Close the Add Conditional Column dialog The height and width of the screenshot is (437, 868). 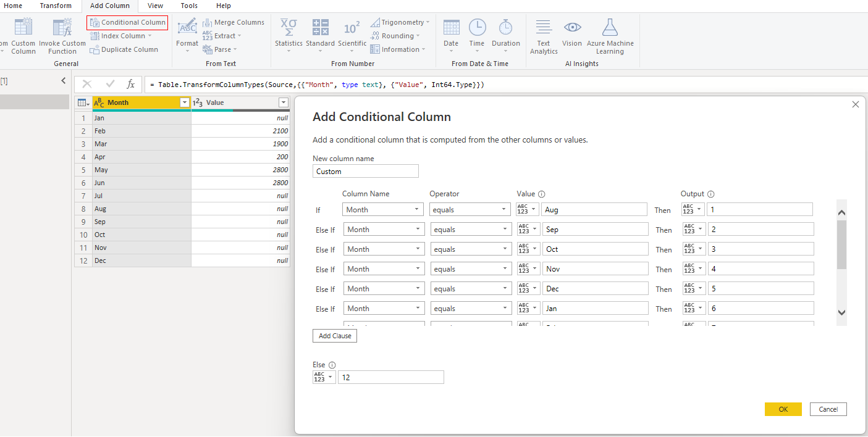click(856, 104)
